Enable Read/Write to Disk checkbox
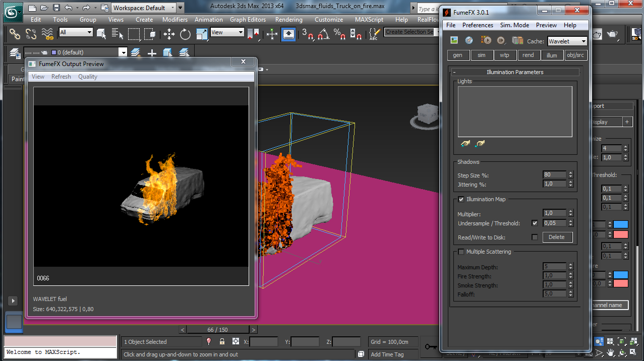Viewport: 644px width, 361px height. [535, 237]
